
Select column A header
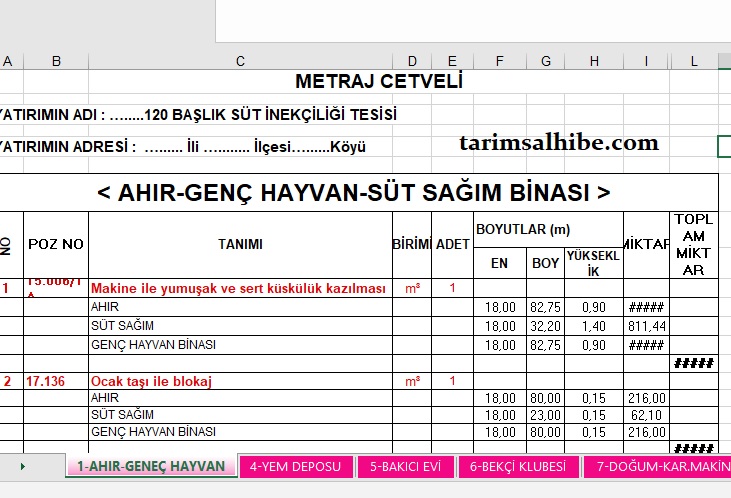click(x=8, y=61)
